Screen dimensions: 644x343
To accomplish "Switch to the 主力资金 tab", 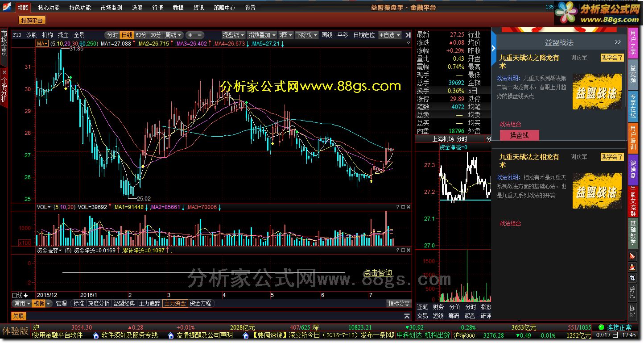I will (x=175, y=304).
